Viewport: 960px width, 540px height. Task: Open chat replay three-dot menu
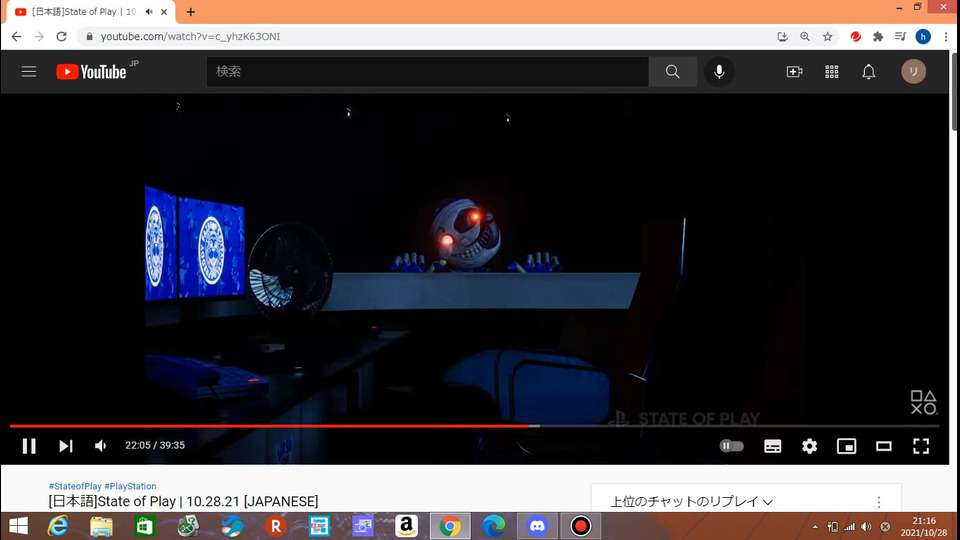pyautogui.click(x=879, y=502)
